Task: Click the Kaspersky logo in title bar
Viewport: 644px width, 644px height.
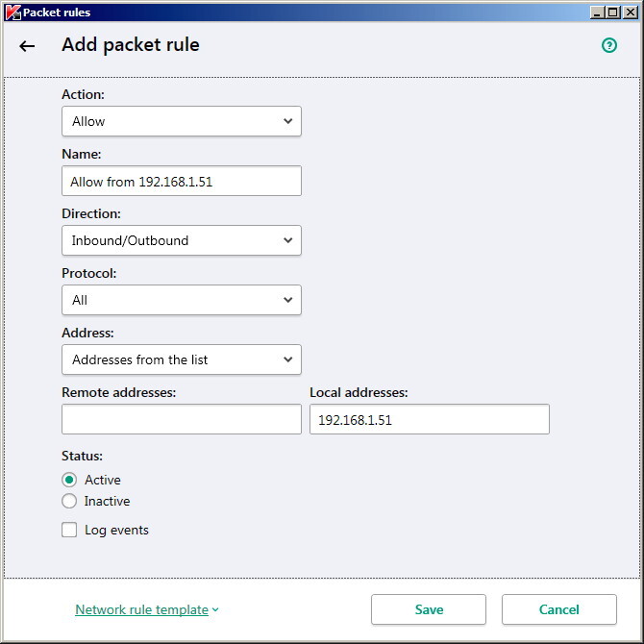Action: (12, 12)
